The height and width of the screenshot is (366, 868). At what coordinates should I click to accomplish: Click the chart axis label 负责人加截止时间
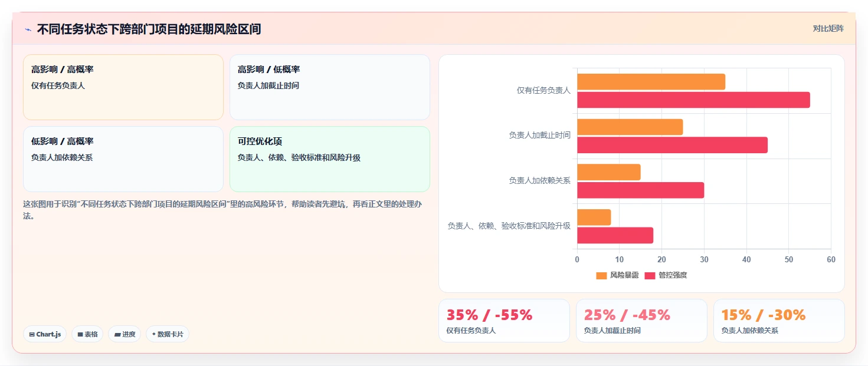point(539,135)
